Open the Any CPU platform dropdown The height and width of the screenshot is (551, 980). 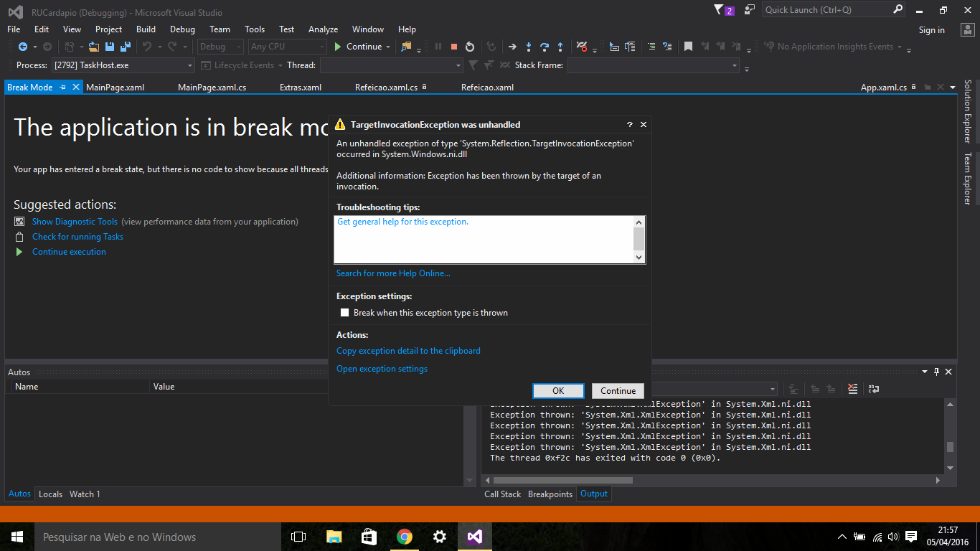322,47
